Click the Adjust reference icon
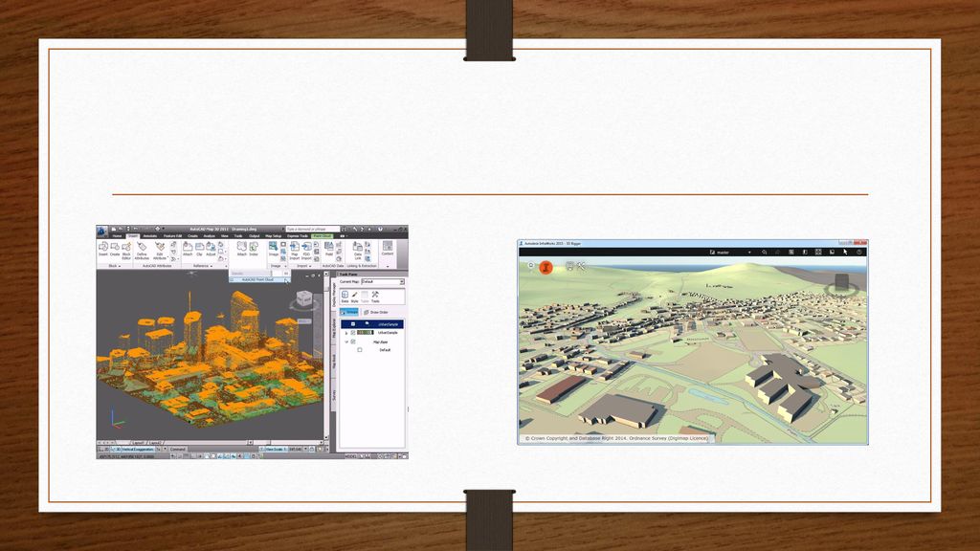The width and height of the screenshot is (980, 551). (211, 246)
